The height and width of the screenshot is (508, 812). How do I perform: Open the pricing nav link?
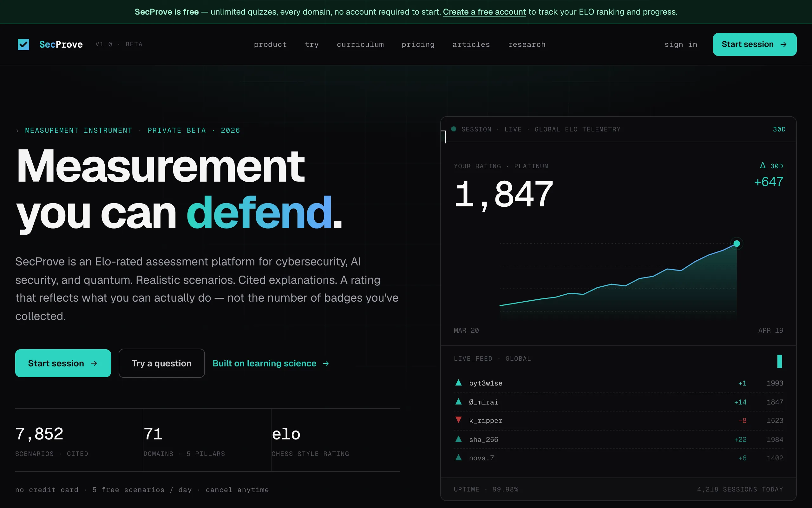pyautogui.click(x=418, y=44)
